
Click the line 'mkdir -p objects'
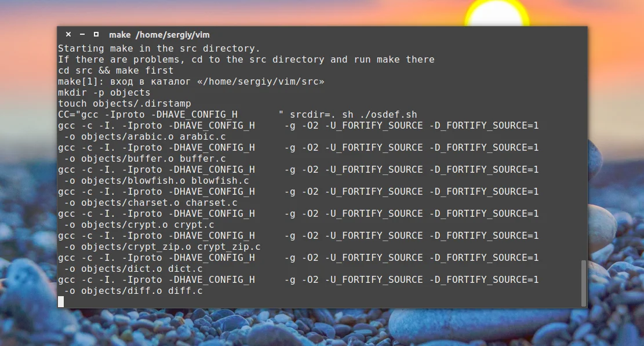coord(104,93)
